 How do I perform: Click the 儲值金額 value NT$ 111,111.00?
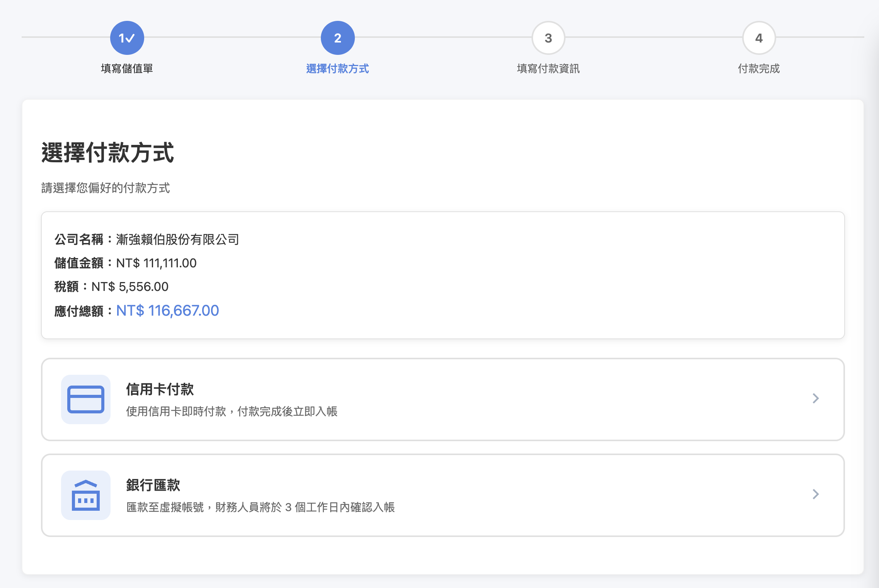pos(156,263)
